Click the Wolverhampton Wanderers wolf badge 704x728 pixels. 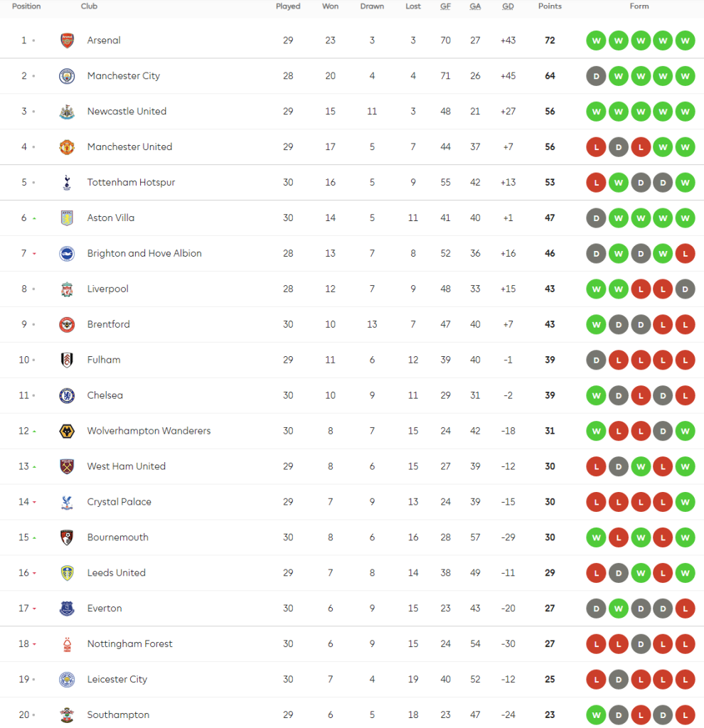67,431
